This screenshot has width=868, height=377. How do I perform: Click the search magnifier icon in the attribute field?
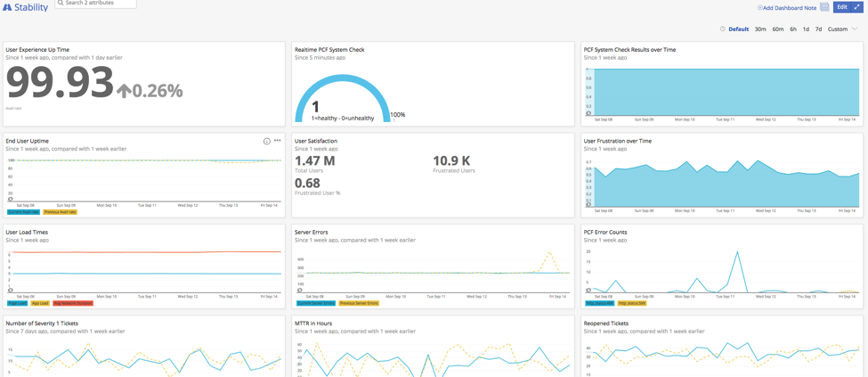tap(61, 3)
